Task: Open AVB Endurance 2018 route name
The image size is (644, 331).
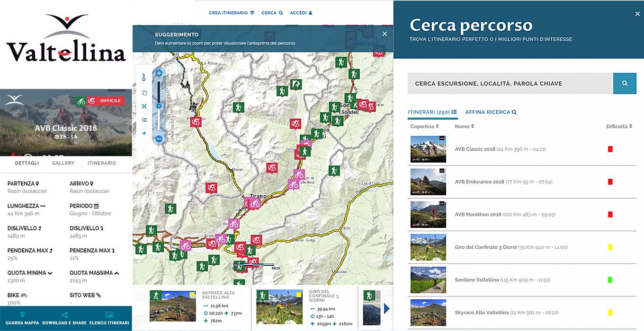Action: [480, 182]
